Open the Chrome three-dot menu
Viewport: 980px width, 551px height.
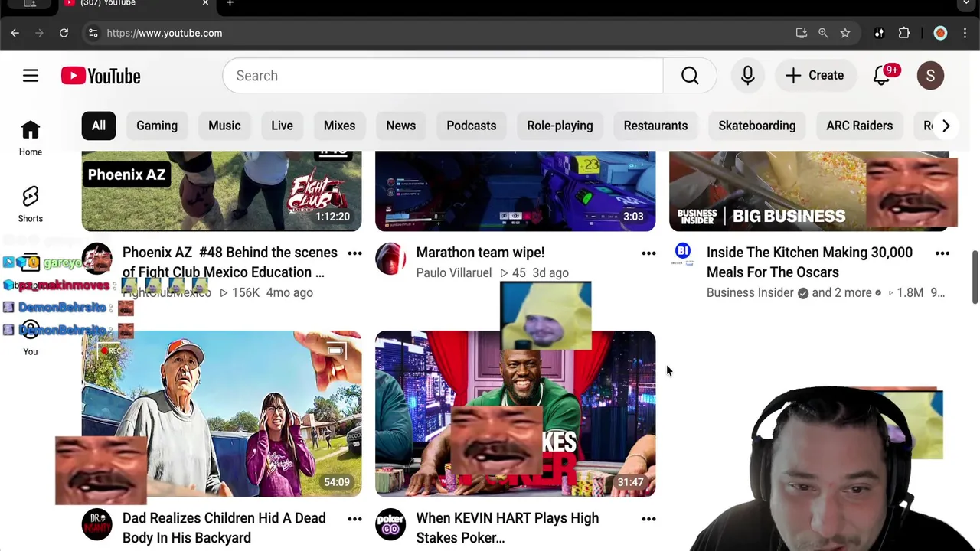coord(965,33)
